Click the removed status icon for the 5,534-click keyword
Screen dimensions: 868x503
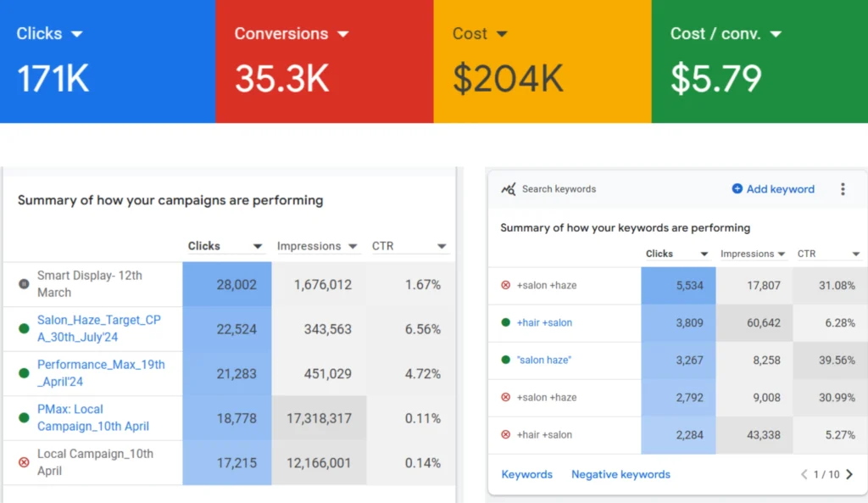click(506, 285)
